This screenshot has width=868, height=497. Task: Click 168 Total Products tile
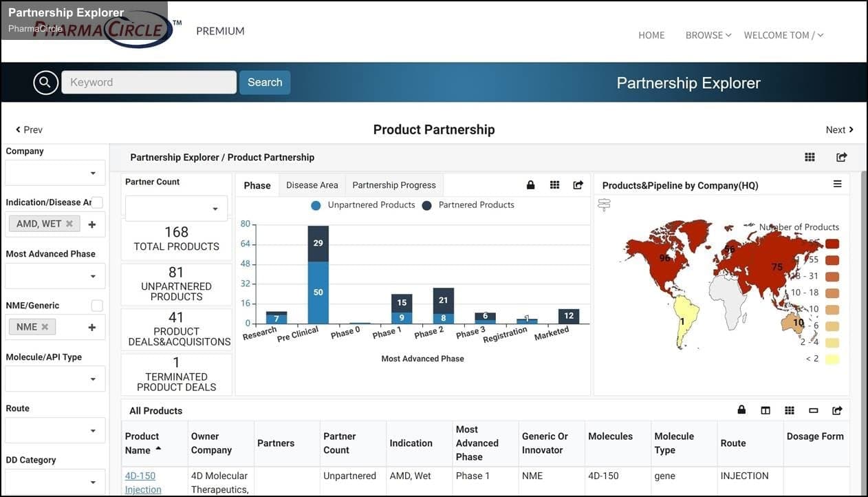click(x=176, y=239)
